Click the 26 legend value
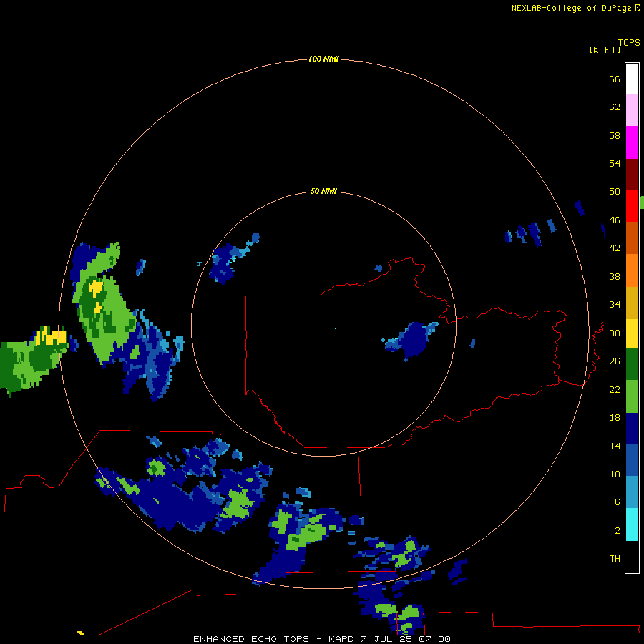Viewport: 644px width, 644px height. point(615,361)
